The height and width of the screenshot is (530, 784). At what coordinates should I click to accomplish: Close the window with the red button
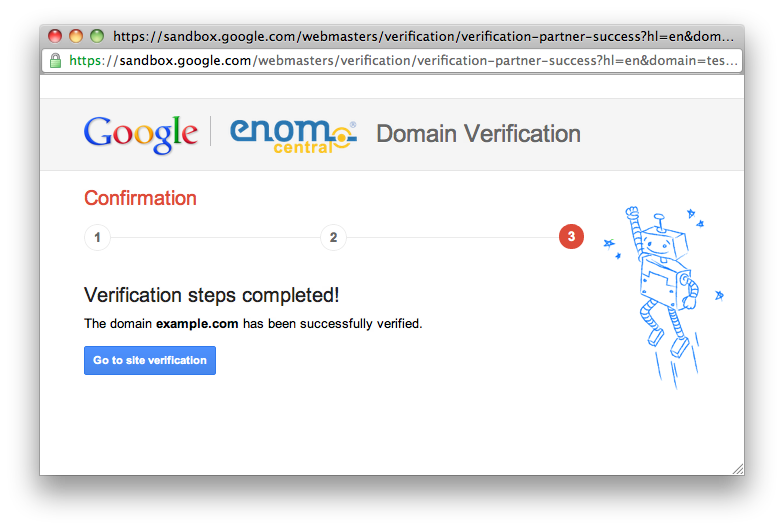[x=55, y=36]
